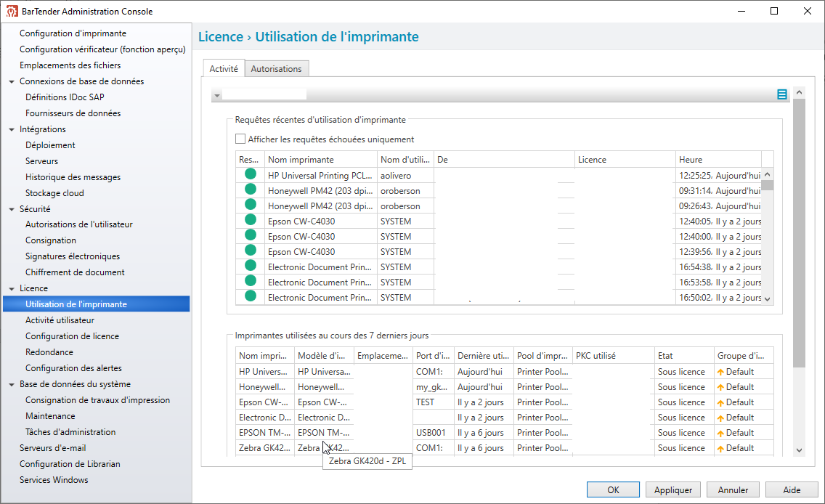
Task: Click the Appliquer button
Action: pos(673,489)
